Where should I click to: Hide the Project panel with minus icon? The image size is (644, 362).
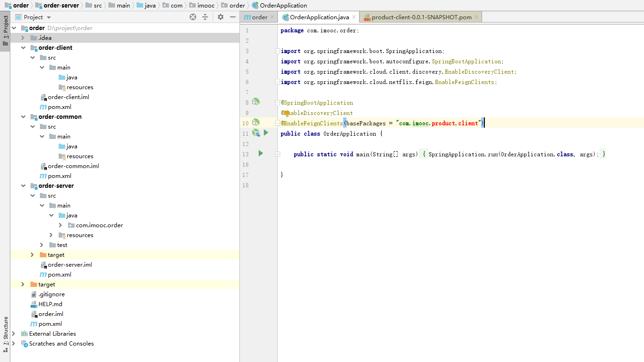(233, 17)
